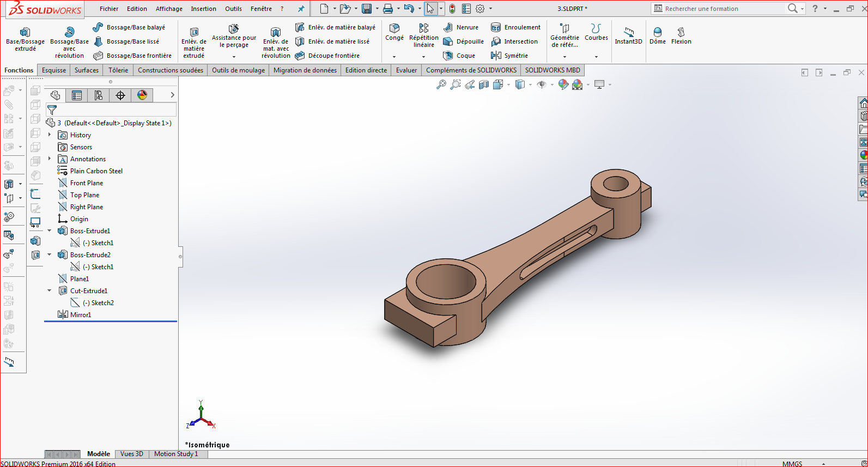868x467 pixels.
Task: Open dropdown under Courbes
Action: tap(596, 57)
